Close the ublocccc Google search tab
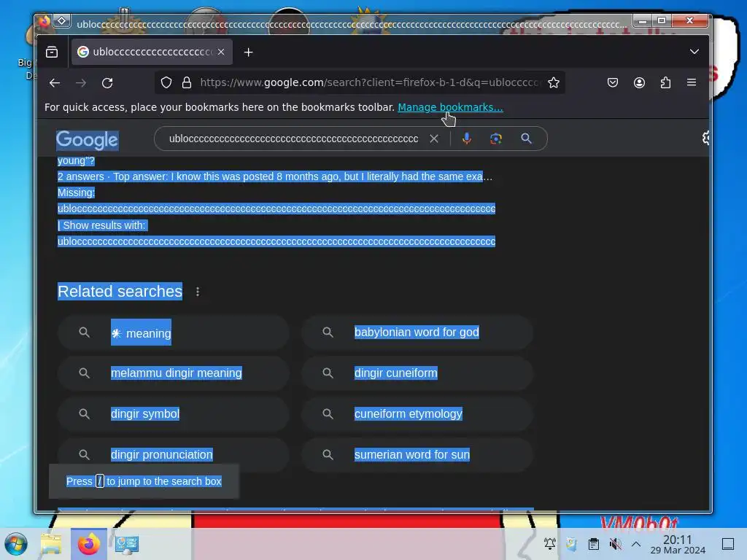Screen dimensions: 747x560 pyautogui.click(x=221, y=52)
